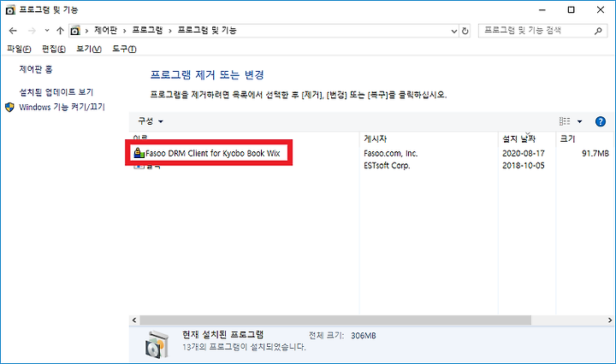Click the Fasoo DRM Client lock icon
Viewport: 616px width, 364px height.
coord(139,153)
